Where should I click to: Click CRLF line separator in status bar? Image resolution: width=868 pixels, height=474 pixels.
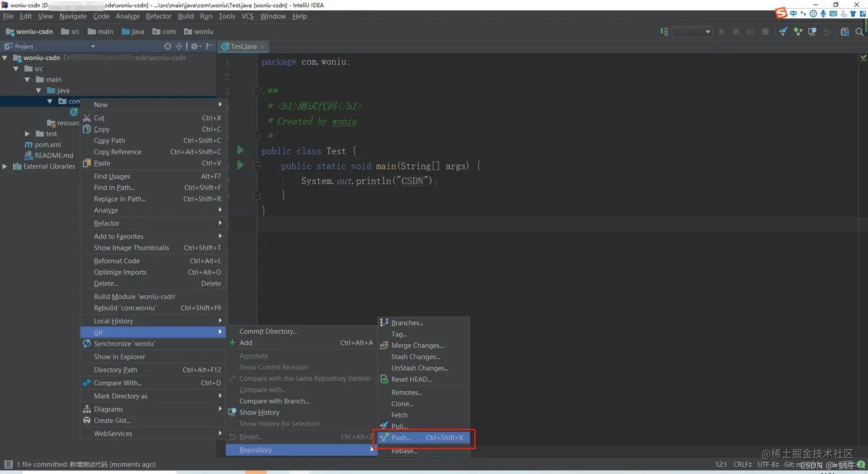[x=742, y=464]
